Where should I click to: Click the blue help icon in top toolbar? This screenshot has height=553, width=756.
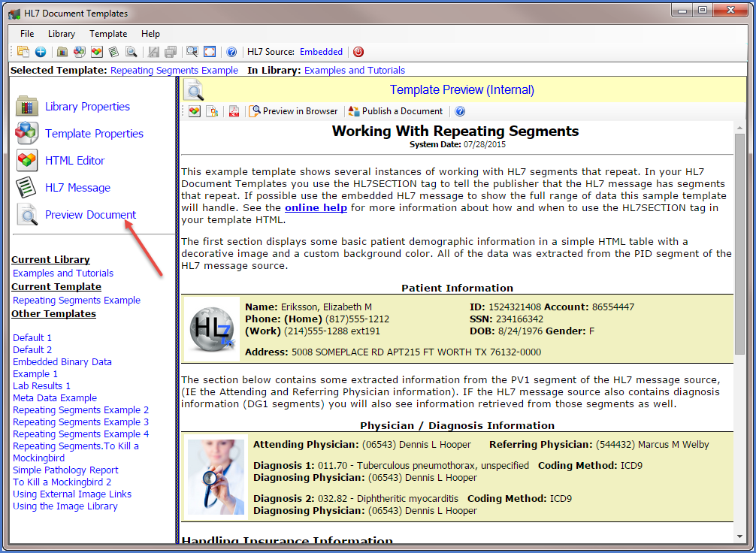231,52
